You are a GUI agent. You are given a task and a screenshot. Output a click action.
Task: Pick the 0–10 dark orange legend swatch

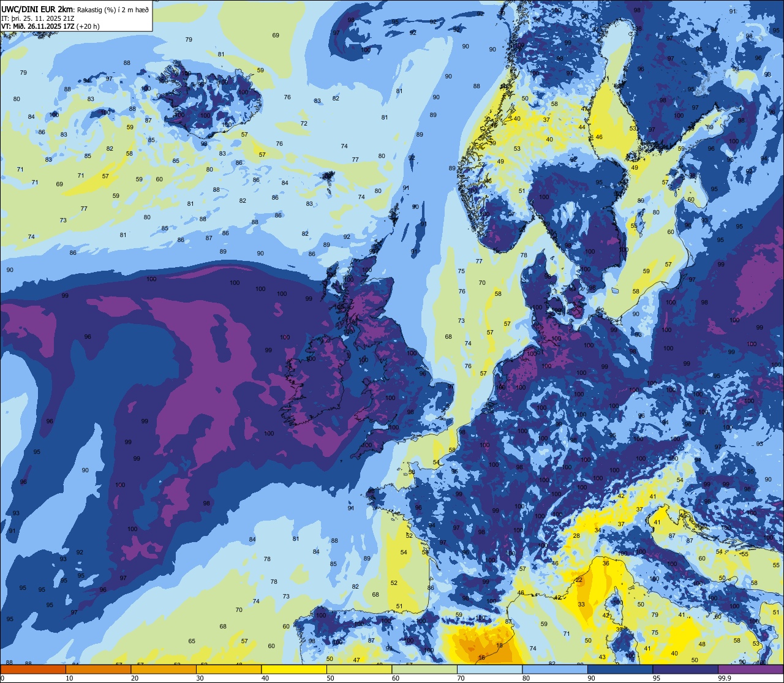[x=33, y=669]
